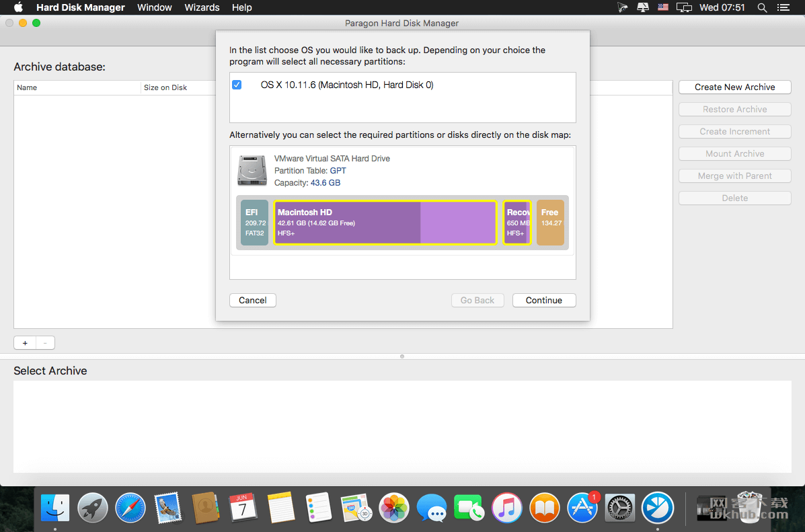Open Calendar from the Dock
The height and width of the screenshot is (532, 805).
(243, 508)
